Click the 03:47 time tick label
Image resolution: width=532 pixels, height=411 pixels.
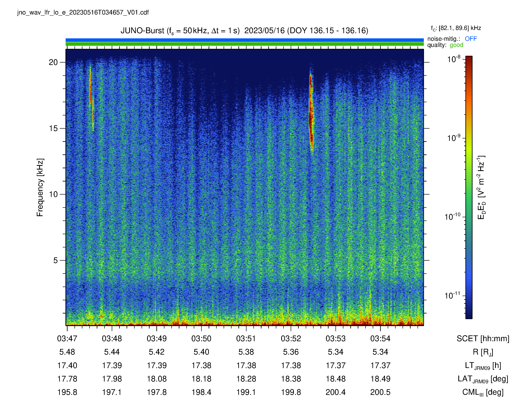coord(67,338)
